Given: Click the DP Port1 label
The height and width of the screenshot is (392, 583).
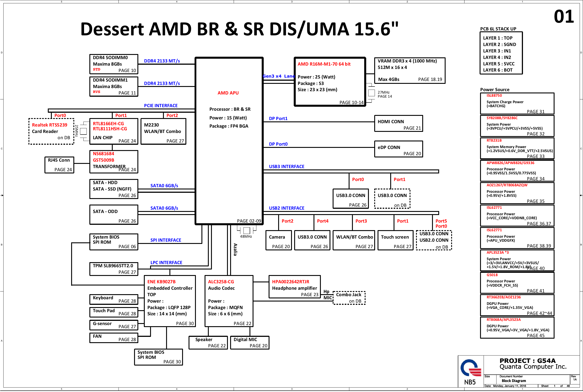Looking at the screenshot, I should (278, 119).
